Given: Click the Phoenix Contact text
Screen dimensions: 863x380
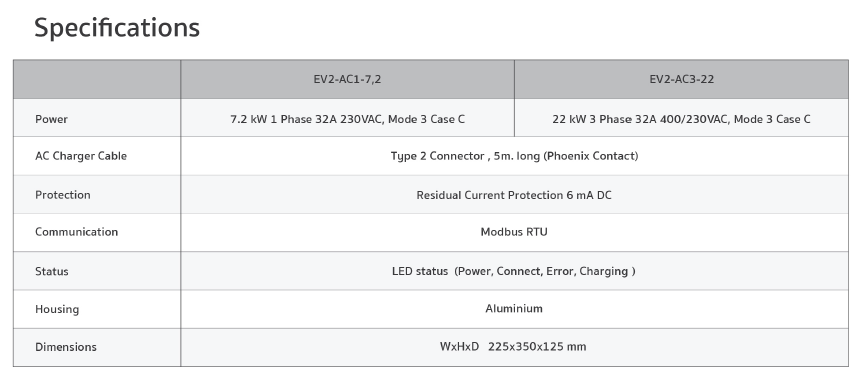Looking at the screenshot, I should point(591,156).
